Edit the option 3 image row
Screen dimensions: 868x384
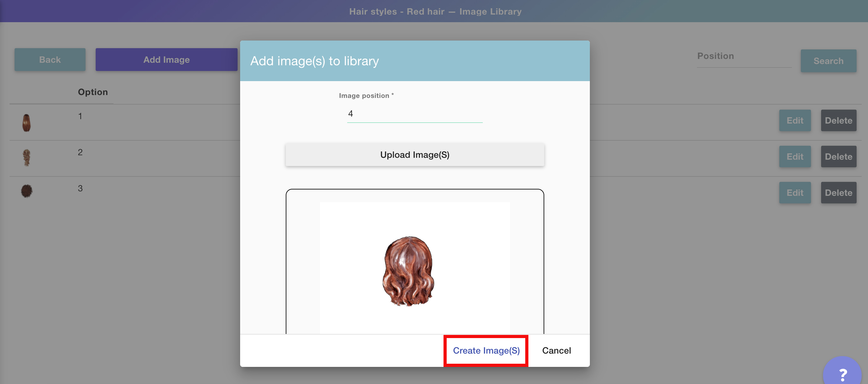coord(795,193)
